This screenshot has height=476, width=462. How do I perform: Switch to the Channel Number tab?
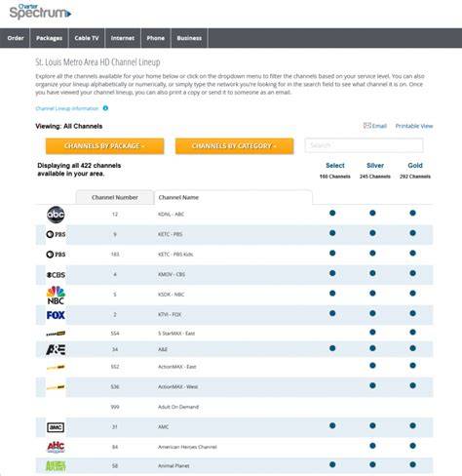click(x=115, y=197)
